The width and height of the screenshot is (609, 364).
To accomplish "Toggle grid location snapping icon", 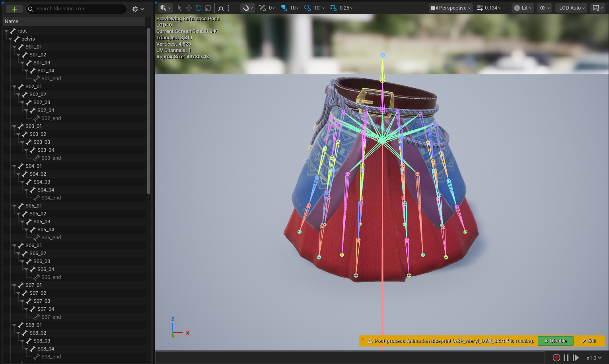I will (x=284, y=8).
